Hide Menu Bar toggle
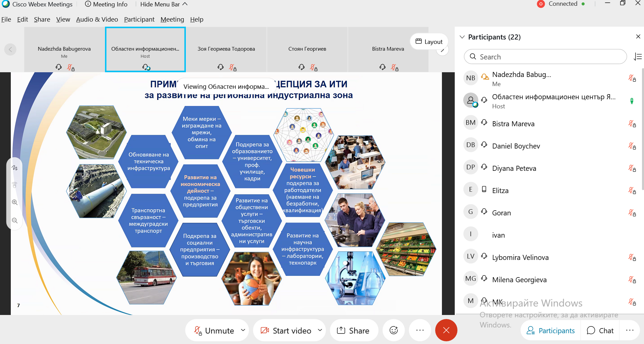The width and height of the screenshot is (644, 344). [164, 4]
